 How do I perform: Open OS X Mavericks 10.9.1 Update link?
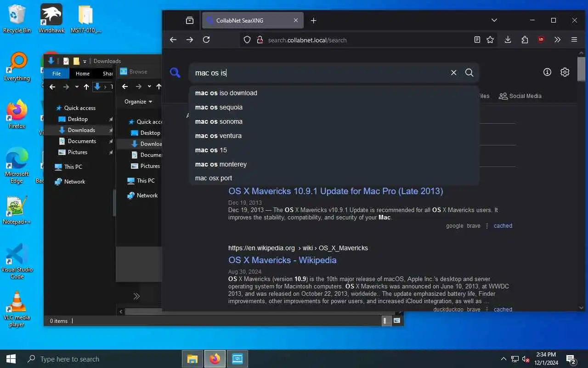click(336, 191)
